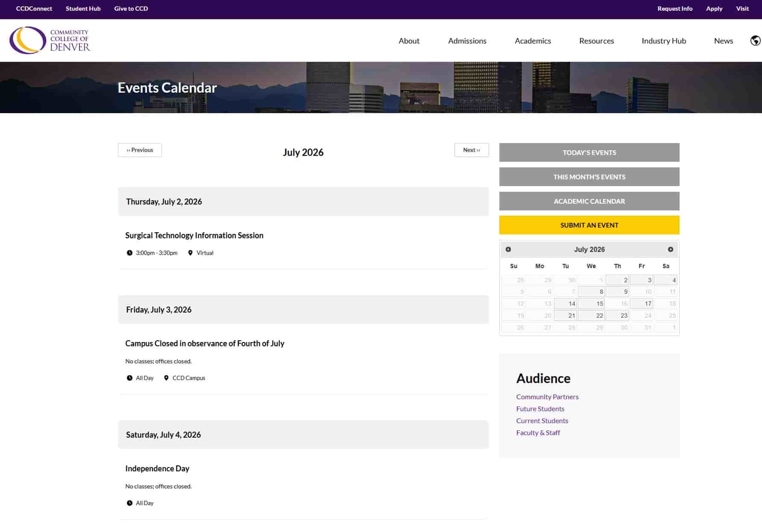This screenshot has height=532, width=762.
Task: Click the Request Info link
Action: tap(675, 9)
